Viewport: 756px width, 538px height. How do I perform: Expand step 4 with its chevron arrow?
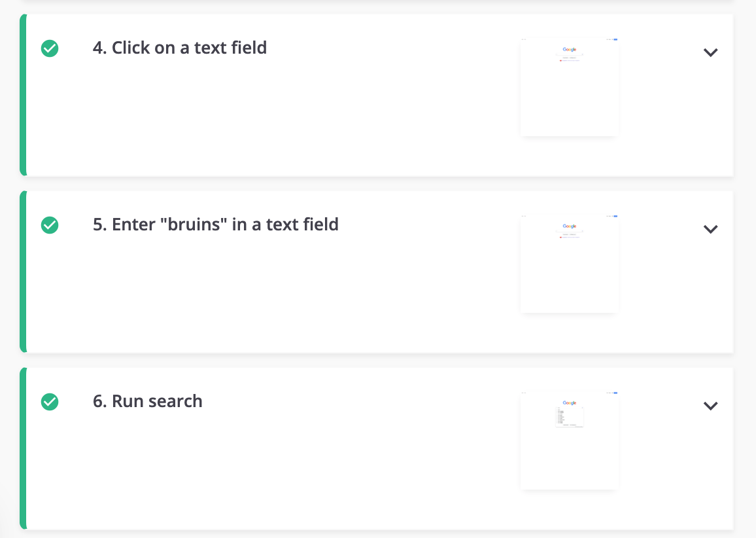(x=710, y=52)
